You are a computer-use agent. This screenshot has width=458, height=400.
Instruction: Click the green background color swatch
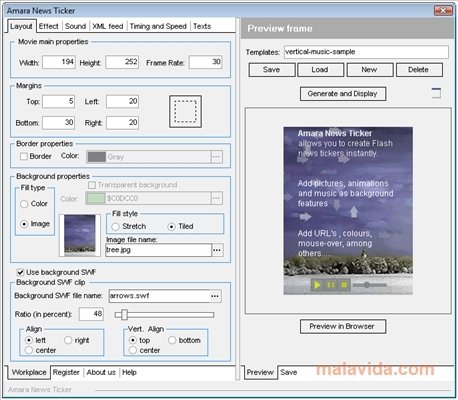[96, 198]
